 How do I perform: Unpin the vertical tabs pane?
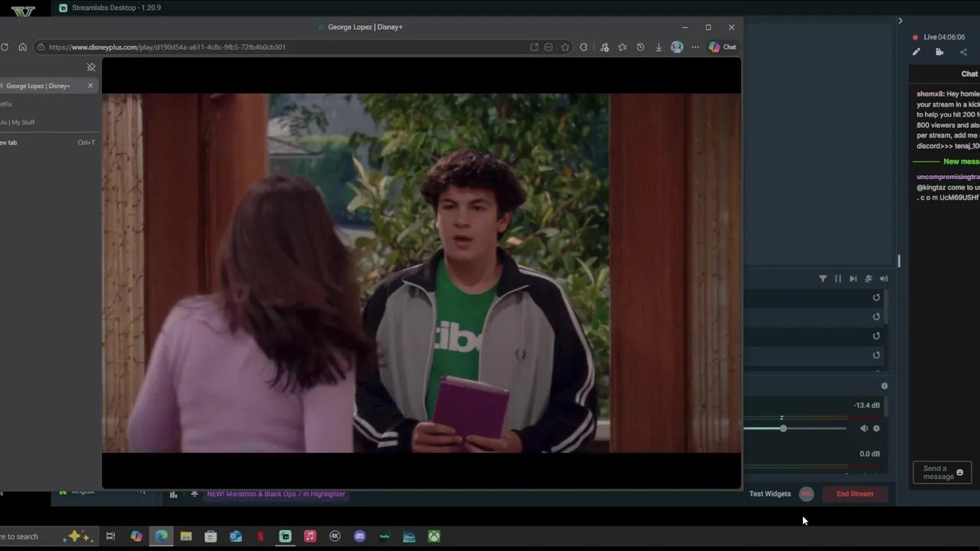tap(91, 67)
